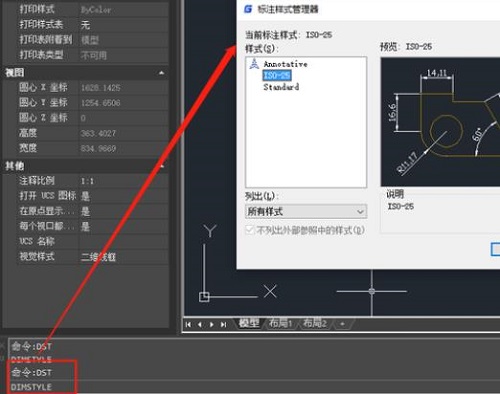Collapse the 视图 section in properties panel
Image resolution: width=500 pixels, height=394 pixels.
tap(162, 73)
